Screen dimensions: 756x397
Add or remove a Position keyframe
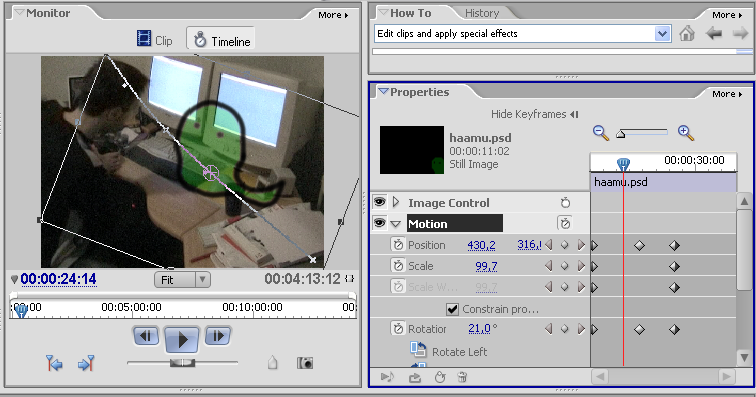point(565,245)
